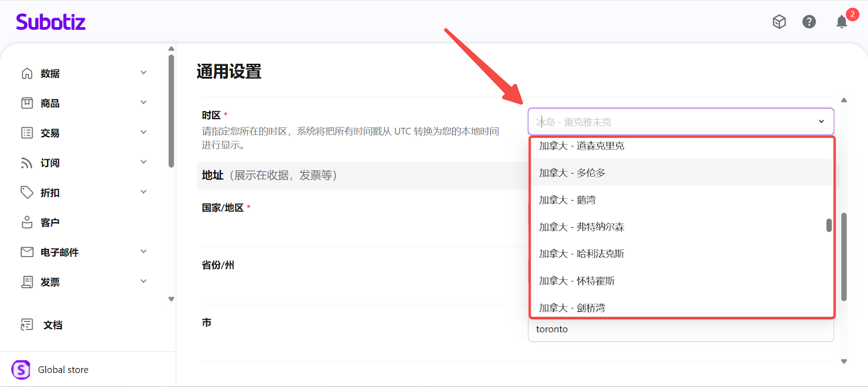The width and height of the screenshot is (868, 387).
Task: Collapse the timezone dropdown arrow
Action: [x=821, y=121]
